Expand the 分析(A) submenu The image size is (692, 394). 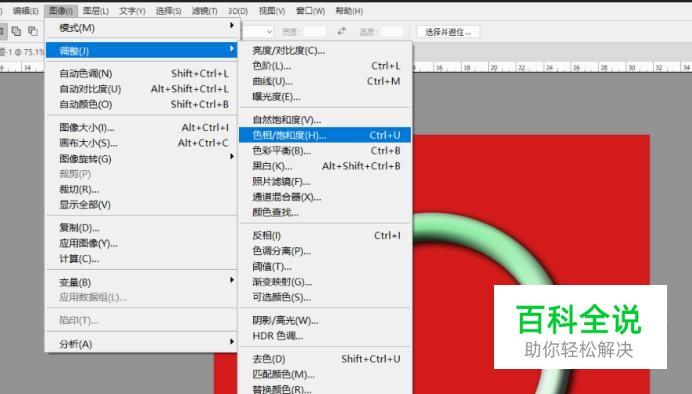click(141, 344)
